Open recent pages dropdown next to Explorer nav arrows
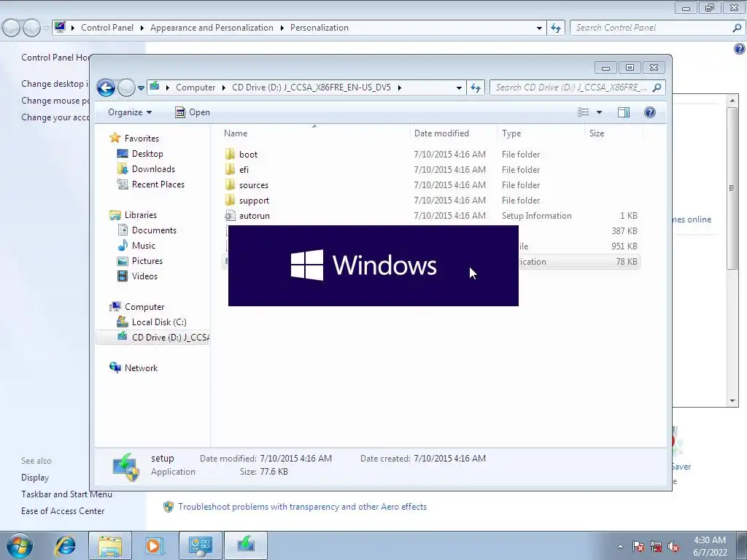This screenshot has height=560, width=747. pyautogui.click(x=141, y=88)
